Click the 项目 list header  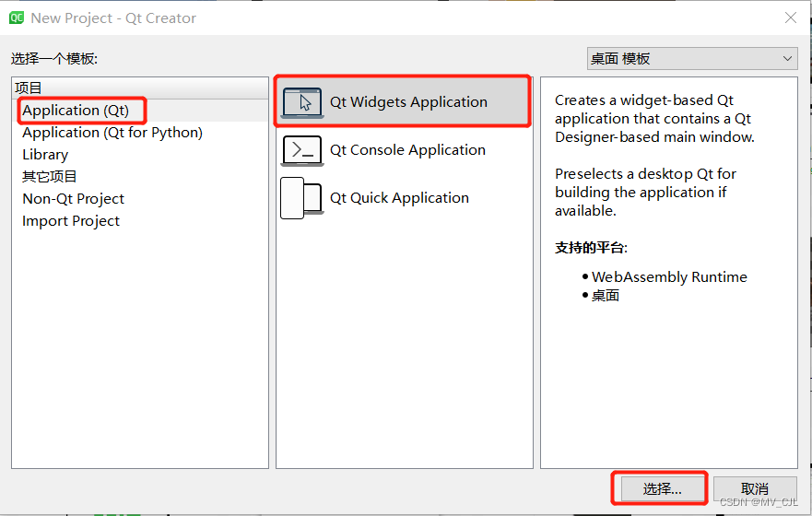[x=140, y=88]
